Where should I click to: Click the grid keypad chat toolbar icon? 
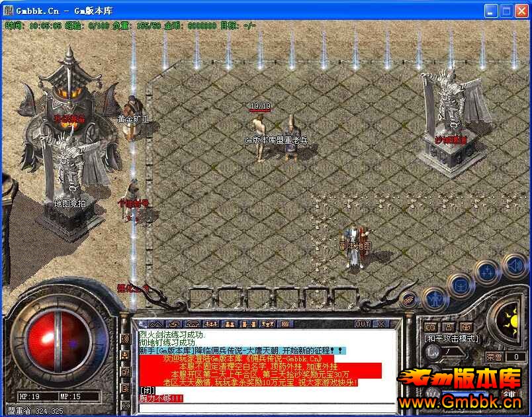click(285, 324)
